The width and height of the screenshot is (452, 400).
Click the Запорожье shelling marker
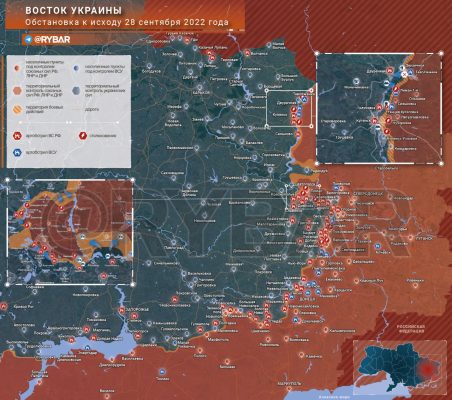point(122,310)
